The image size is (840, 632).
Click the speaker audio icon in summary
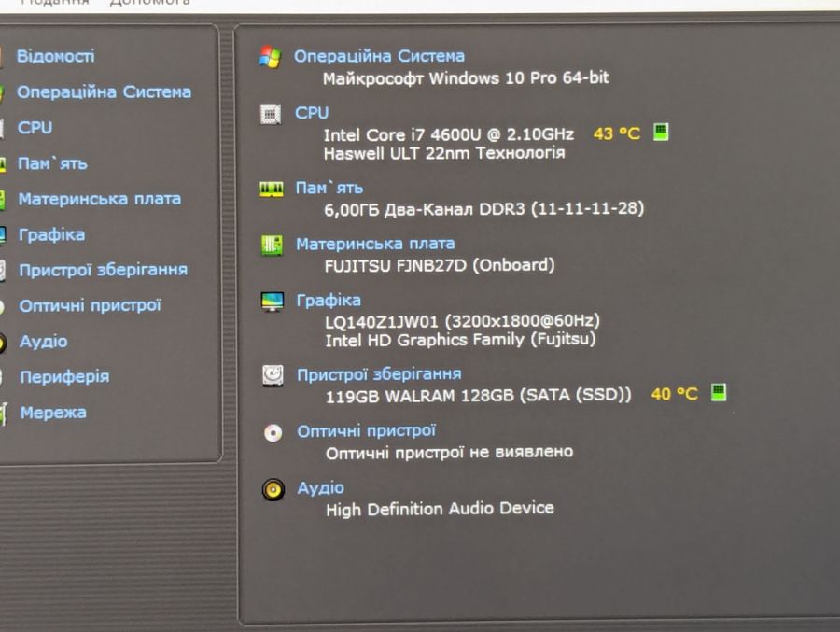pos(273,489)
